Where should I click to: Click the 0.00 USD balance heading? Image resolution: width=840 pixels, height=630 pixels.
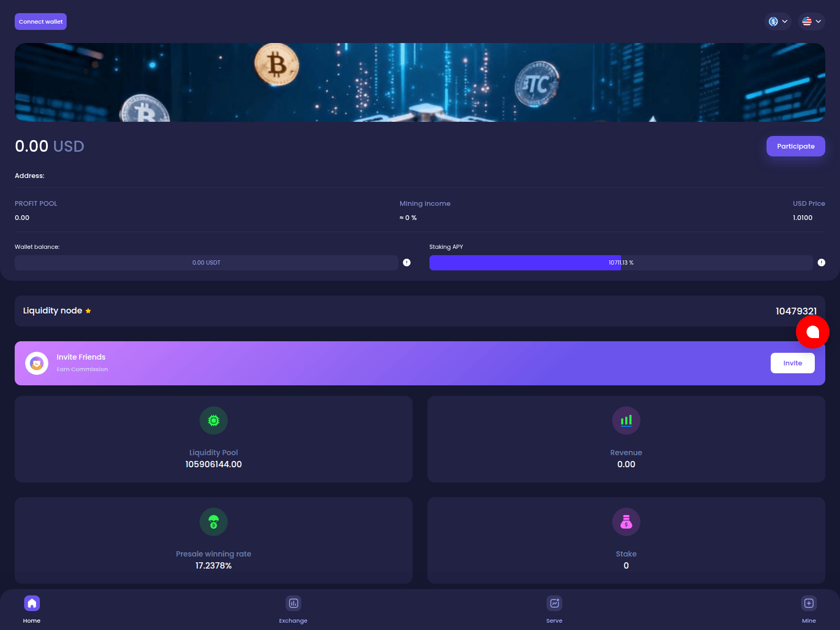pos(49,146)
